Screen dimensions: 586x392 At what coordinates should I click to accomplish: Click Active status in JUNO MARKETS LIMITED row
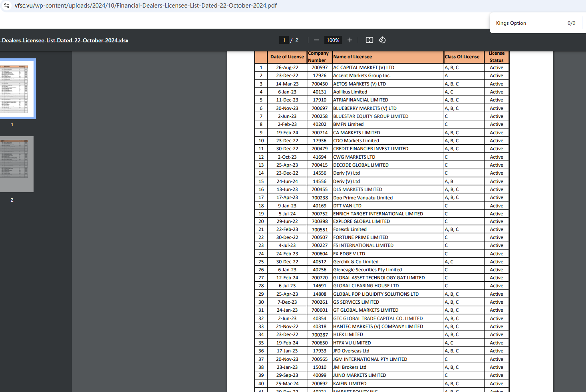point(497,375)
